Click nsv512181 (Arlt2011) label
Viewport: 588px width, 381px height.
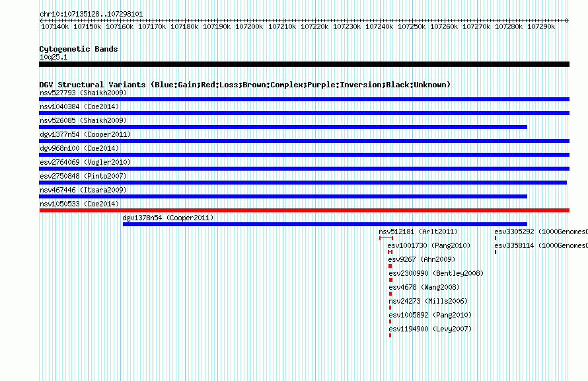pos(418,232)
